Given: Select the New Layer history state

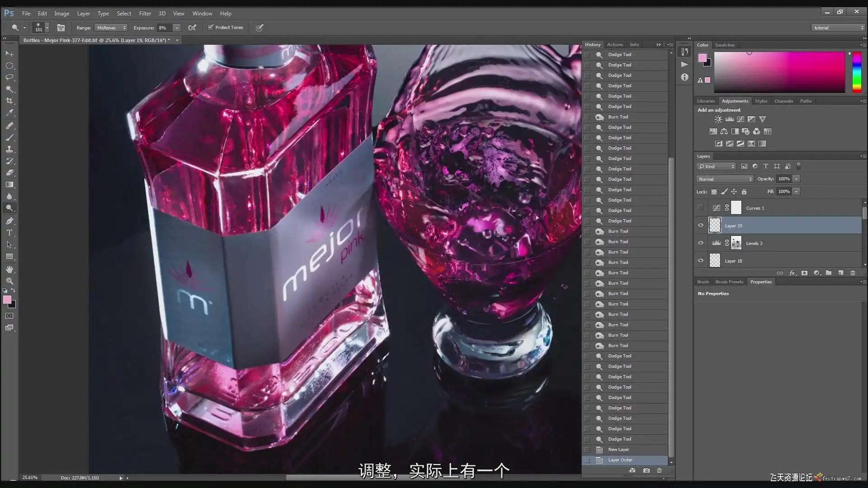Looking at the screenshot, I should [x=618, y=450].
